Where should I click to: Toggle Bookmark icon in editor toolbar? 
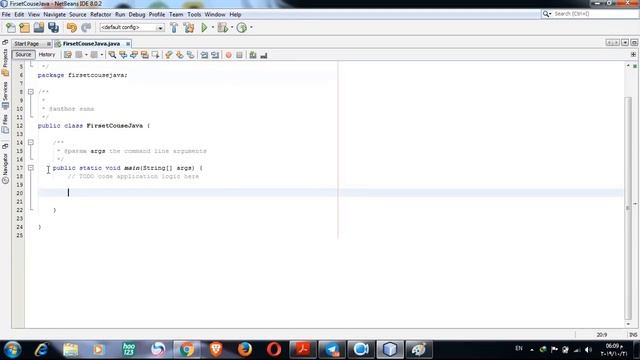pos(191,55)
